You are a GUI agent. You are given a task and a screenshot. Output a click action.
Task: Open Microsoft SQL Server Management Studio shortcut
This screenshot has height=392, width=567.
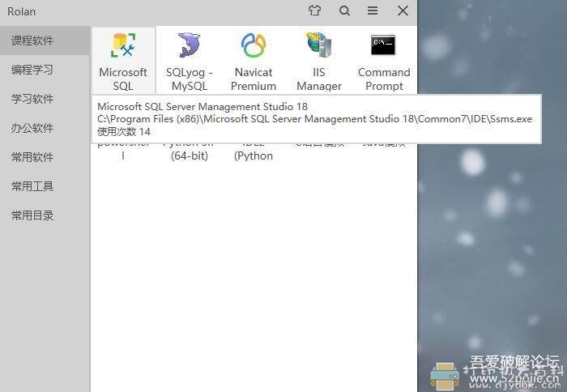tap(123, 61)
